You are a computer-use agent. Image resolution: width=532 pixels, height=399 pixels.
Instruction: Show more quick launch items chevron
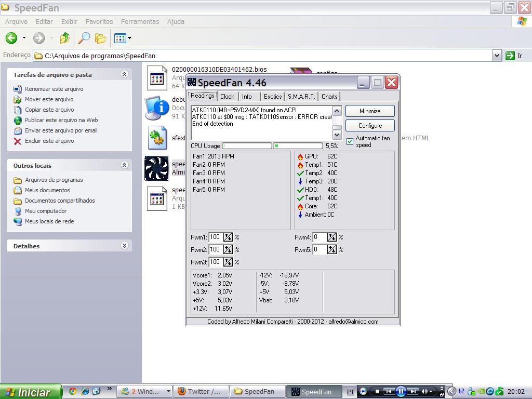pyautogui.click(x=109, y=389)
